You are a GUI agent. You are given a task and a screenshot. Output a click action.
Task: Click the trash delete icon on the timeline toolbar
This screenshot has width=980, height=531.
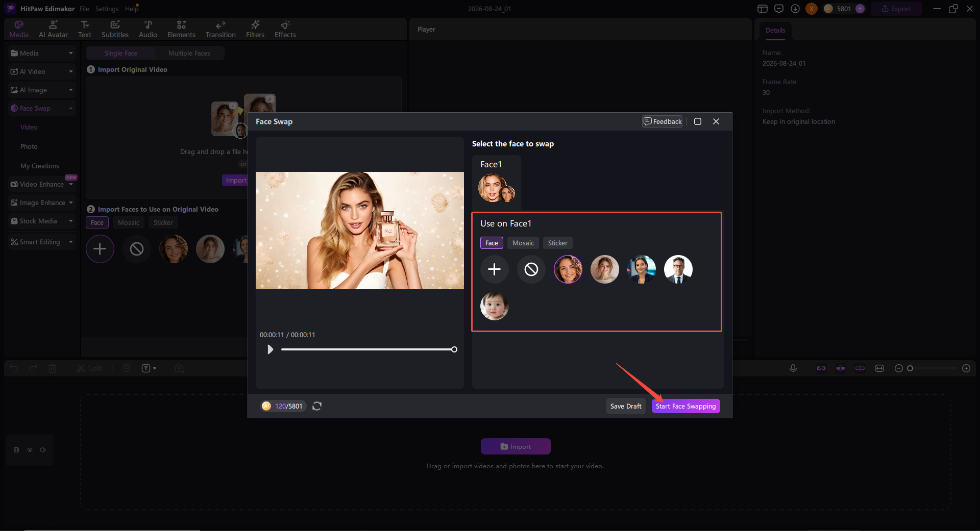click(x=53, y=368)
